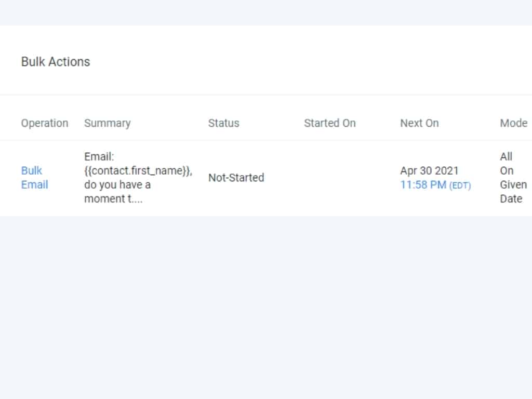The height and width of the screenshot is (399, 532).
Task: Sort by the Next On column header
Action: pos(419,123)
